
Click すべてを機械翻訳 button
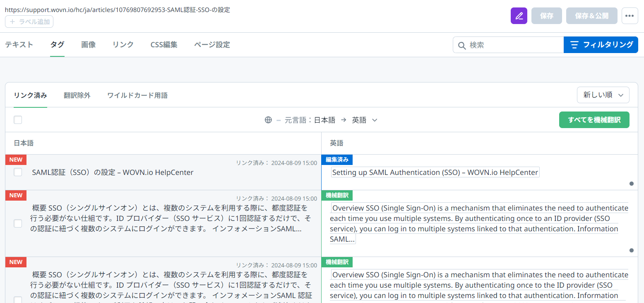[x=594, y=120]
